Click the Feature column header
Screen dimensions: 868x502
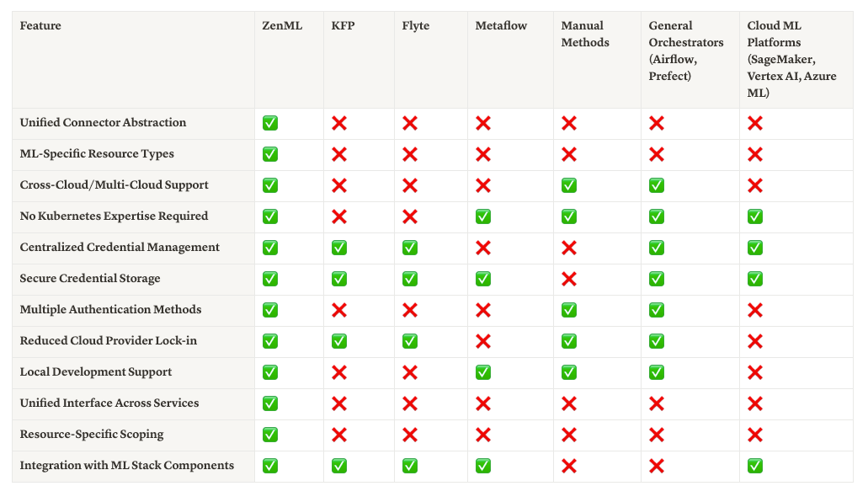pos(40,26)
